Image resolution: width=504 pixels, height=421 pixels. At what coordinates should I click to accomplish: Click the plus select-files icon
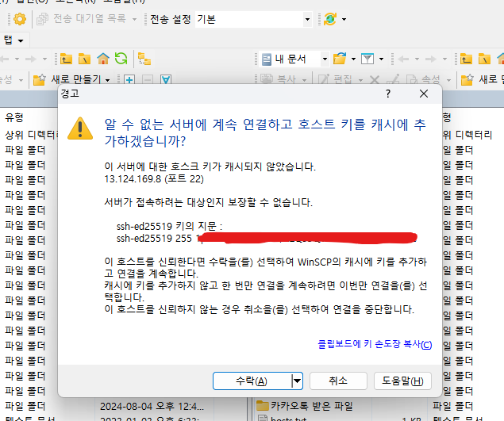129,79
